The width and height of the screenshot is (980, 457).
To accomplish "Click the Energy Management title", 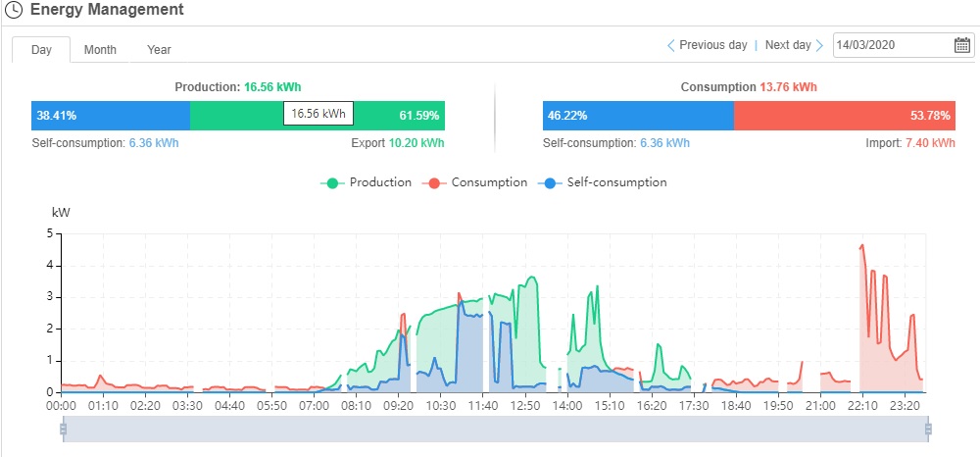I will (107, 10).
